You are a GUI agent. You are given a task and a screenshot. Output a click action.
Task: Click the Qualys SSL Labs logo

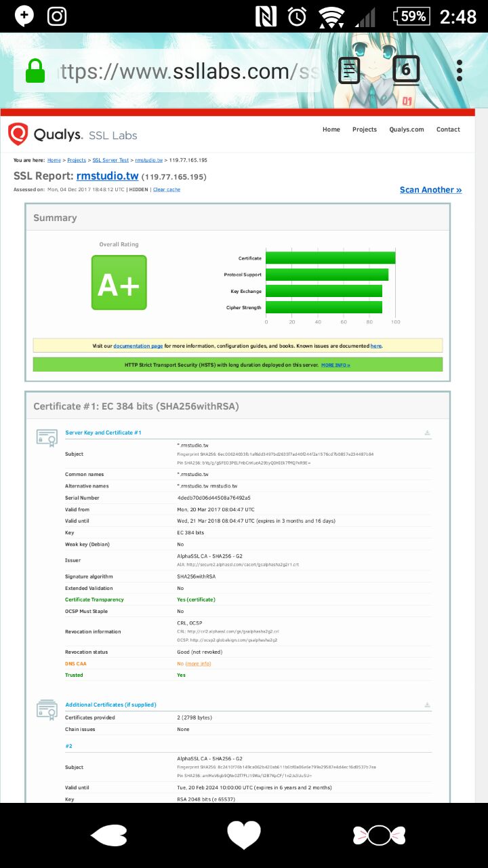pos(73,134)
